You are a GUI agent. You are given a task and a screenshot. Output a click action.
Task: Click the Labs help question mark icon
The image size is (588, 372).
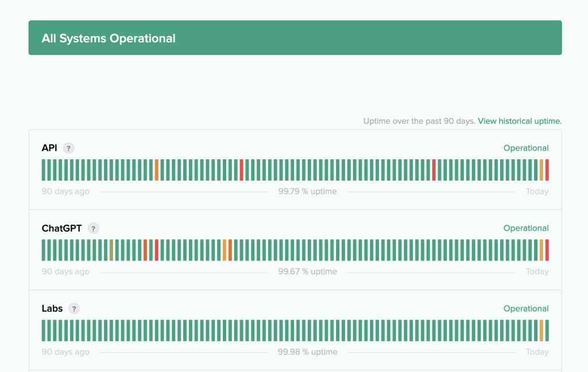(73, 309)
